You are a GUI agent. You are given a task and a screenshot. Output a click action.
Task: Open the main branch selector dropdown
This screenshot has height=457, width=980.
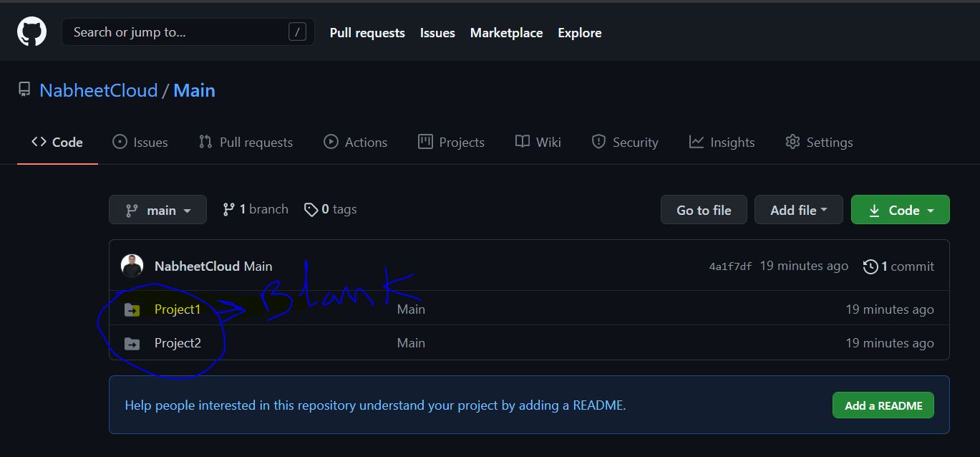(157, 210)
